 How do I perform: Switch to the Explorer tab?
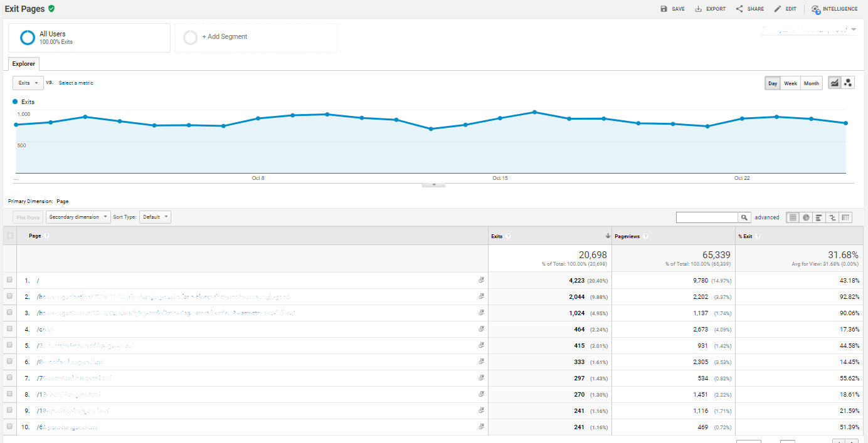click(23, 63)
